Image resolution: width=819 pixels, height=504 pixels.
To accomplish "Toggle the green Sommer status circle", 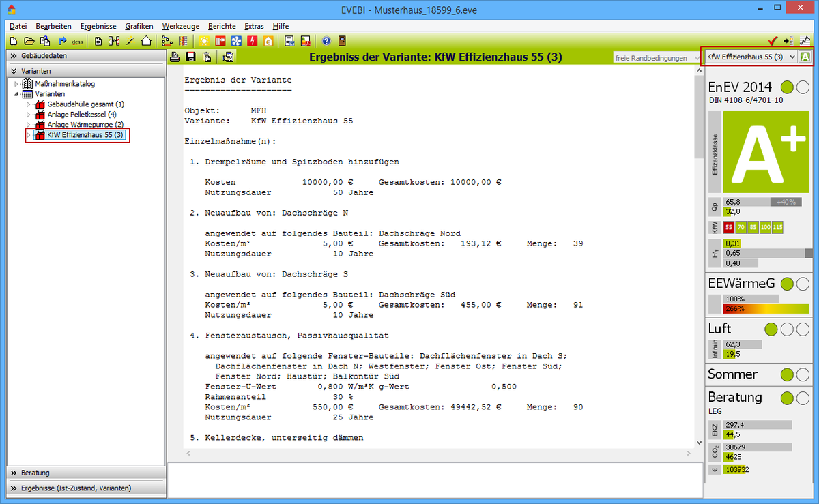I will [x=787, y=374].
